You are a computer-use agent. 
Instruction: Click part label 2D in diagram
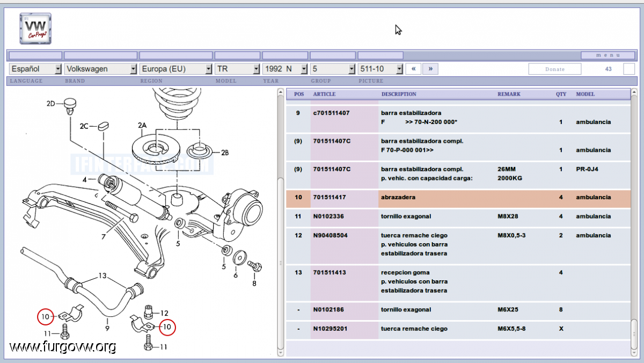point(51,103)
